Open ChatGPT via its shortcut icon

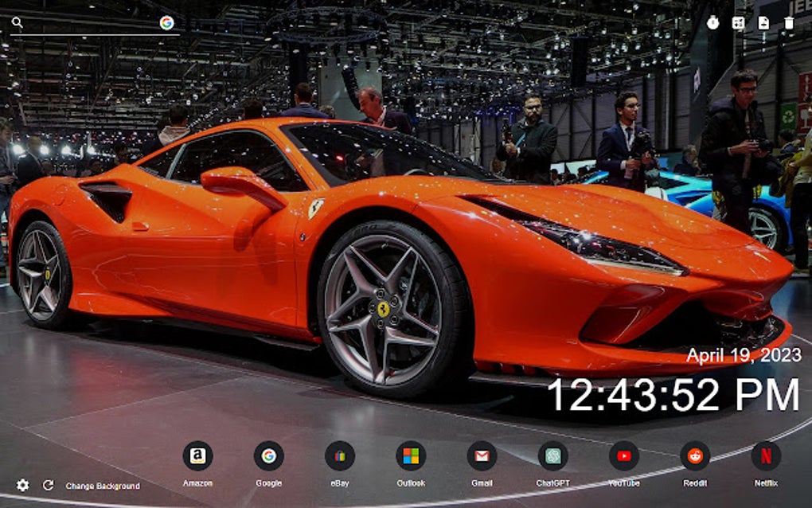[552, 457]
